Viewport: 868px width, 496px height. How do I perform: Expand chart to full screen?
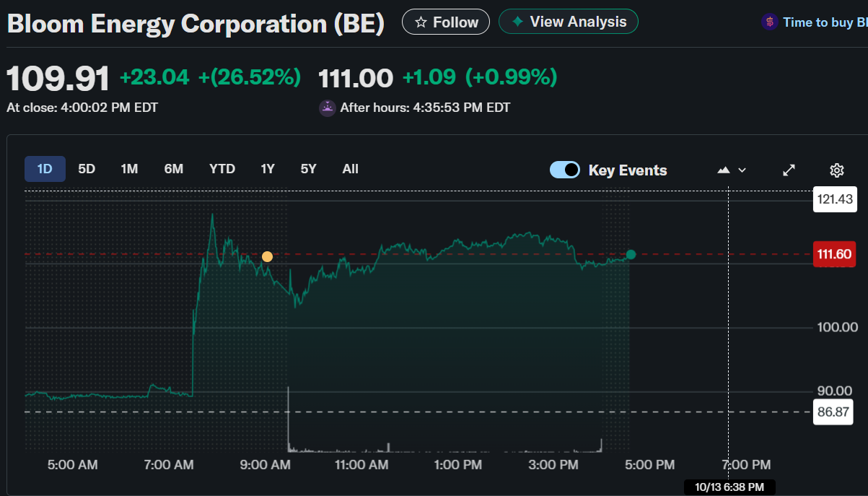789,170
